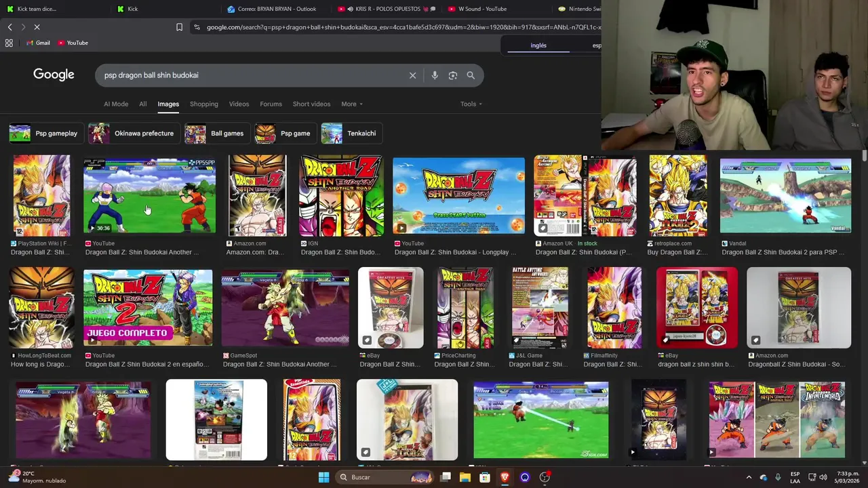The height and width of the screenshot is (488, 868).
Task: Open the Filmaffinity cover image result
Action: point(614,307)
